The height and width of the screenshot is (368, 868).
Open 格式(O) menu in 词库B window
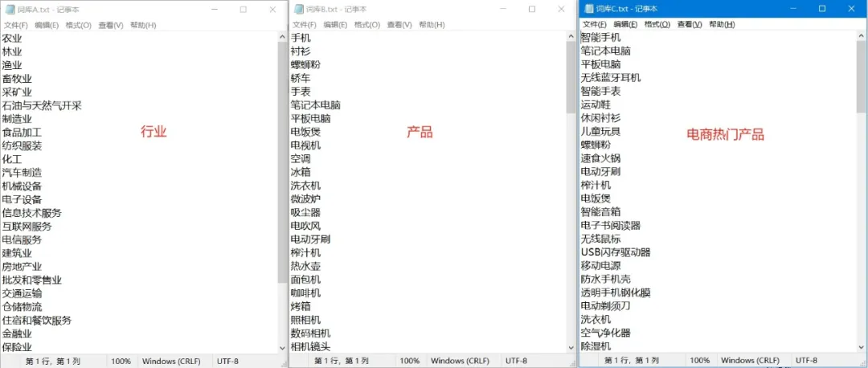point(367,25)
